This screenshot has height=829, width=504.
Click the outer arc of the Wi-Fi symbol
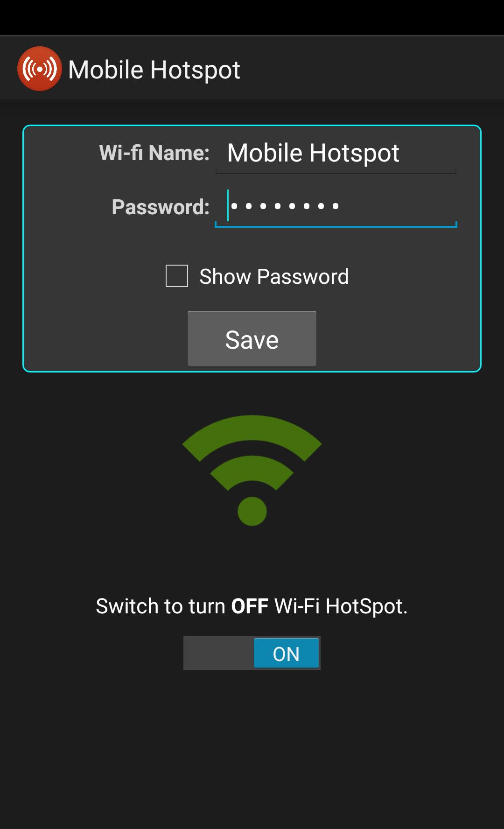pos(252,432)
